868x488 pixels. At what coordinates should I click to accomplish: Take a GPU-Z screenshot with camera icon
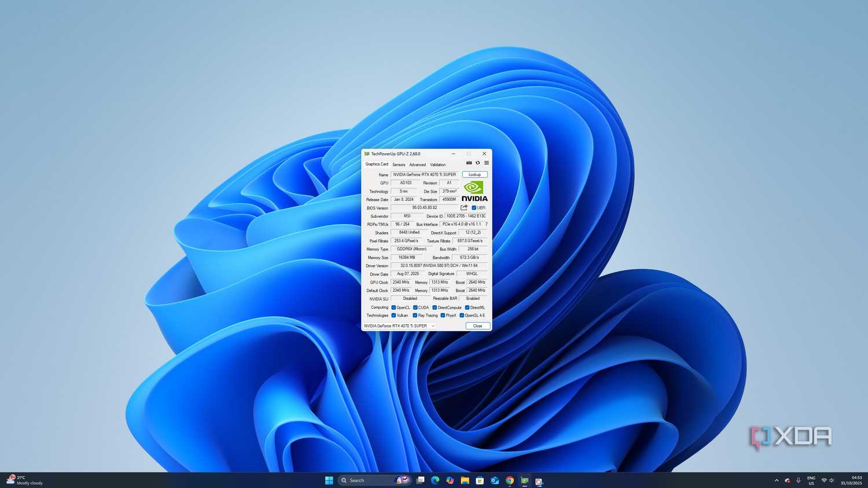click(469, 163)
